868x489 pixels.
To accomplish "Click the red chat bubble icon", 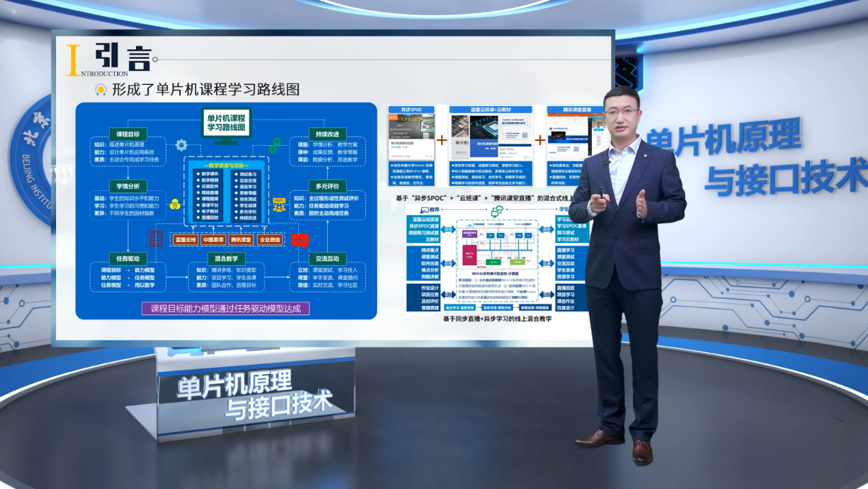I will (300, 239).
